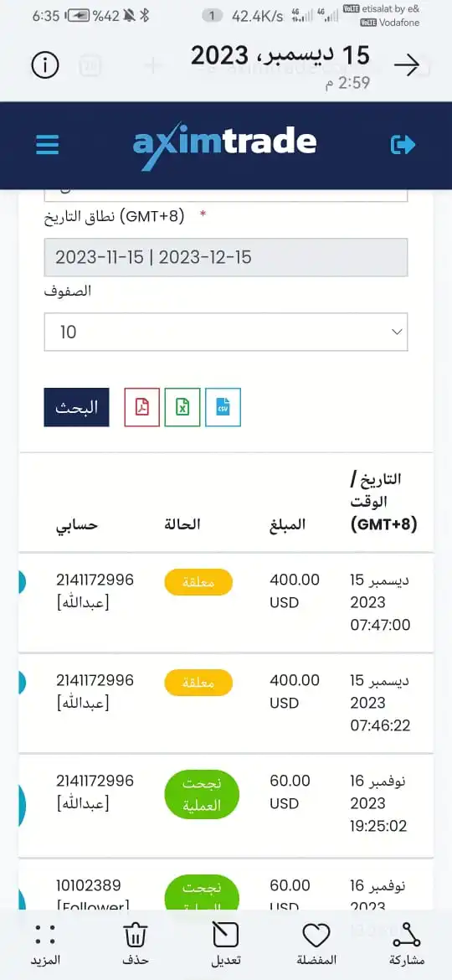Open the date range field 2023-11-15 | 2023-12-15

226,257
